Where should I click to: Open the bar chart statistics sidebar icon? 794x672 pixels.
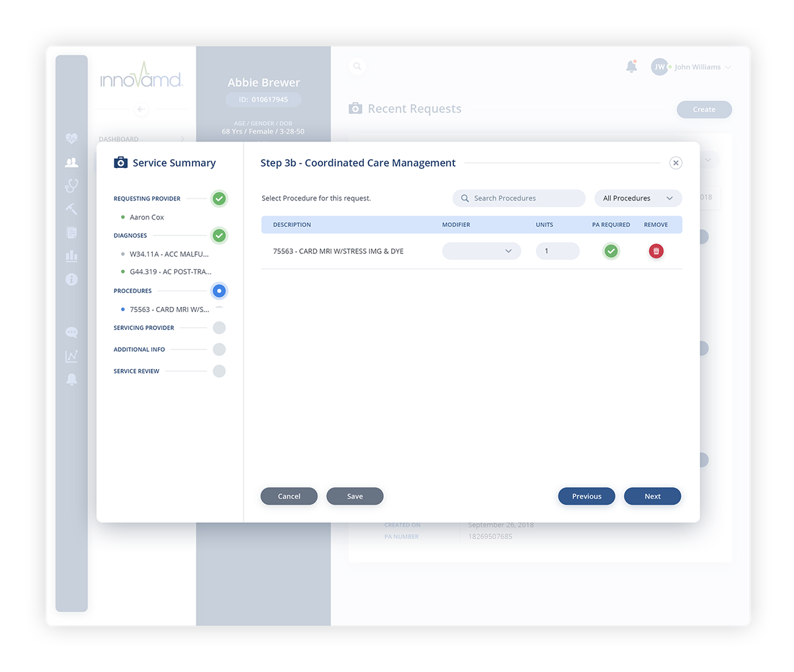click(x=71, y=256)
